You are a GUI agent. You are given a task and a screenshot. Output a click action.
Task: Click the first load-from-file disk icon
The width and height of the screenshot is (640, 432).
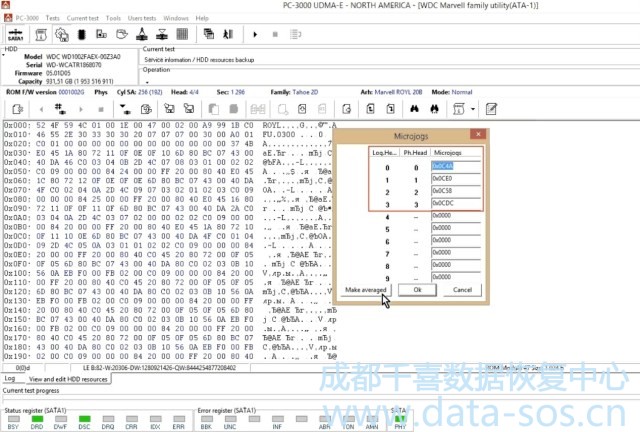169,109
